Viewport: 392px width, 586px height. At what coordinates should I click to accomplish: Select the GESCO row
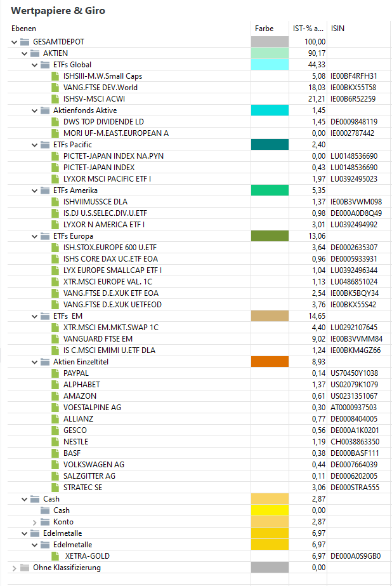pyautogui.click(x=199, y=430)
